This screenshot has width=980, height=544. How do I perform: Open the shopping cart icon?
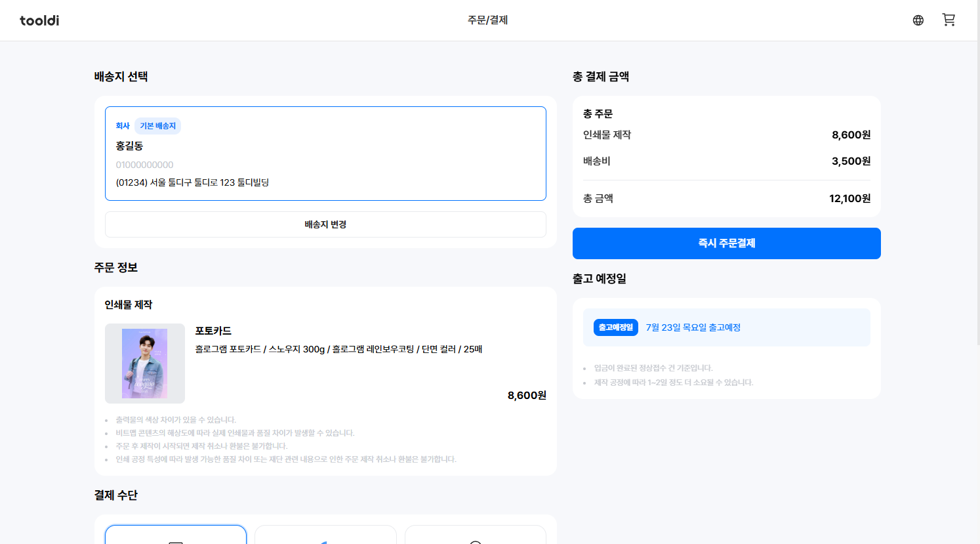tap(949, 20)
